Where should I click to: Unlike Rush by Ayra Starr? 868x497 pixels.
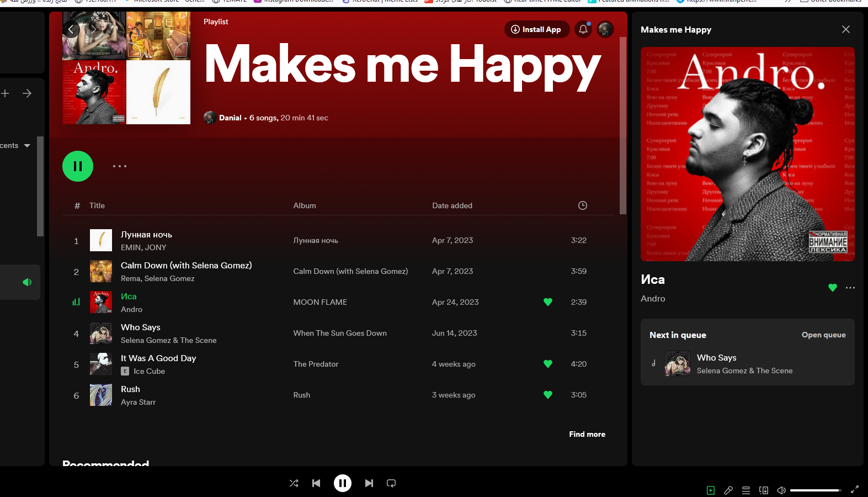pos(548,395)
